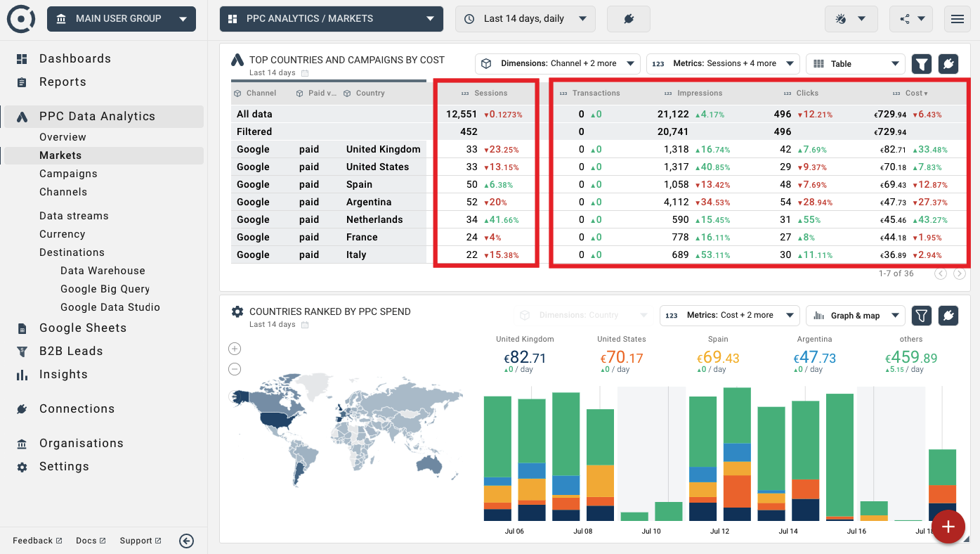Click United States €70.17 legend value

click(622, 358)
